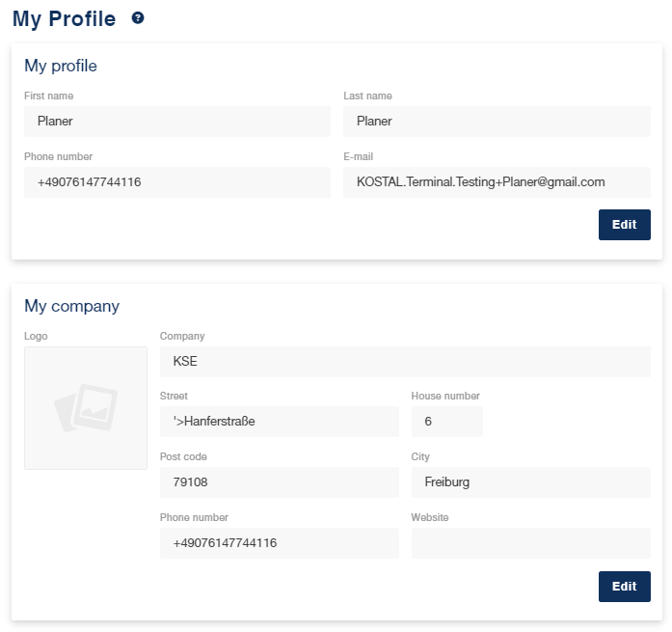The width and height of the screenshot is (672, 632).
Task: Click the empty Website field
Action: [x=530, y=543]
